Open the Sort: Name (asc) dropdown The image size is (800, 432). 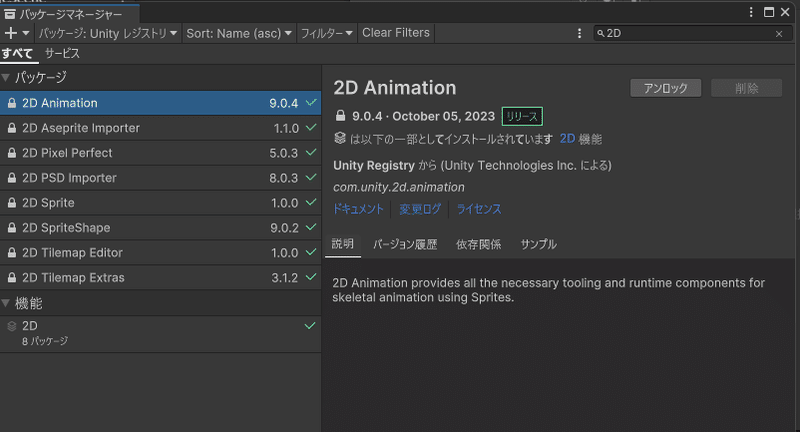coord(239,33)
